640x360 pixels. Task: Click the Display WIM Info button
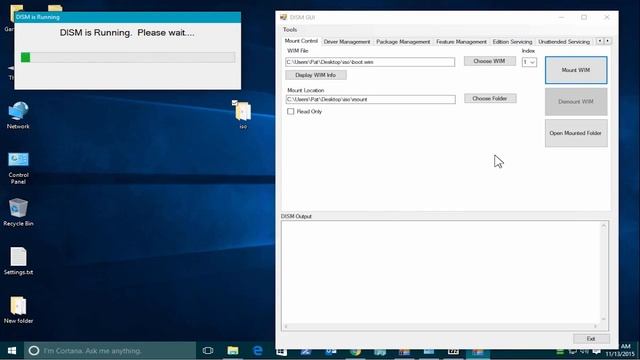[x=316, y=75]
